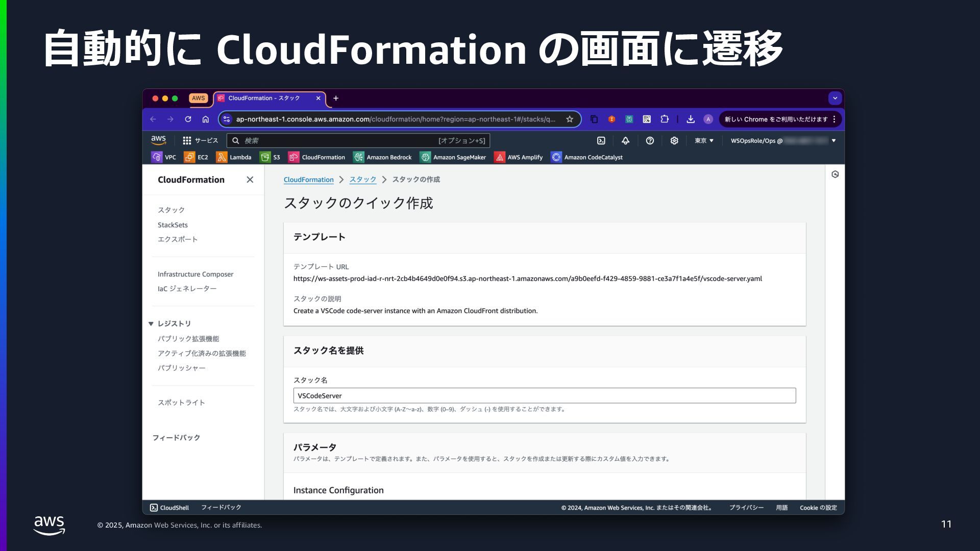The width and height of the screenshot is (980, 551).
Task: Select the CloudFormation - スタック browser tab
Action: [264, 98]
